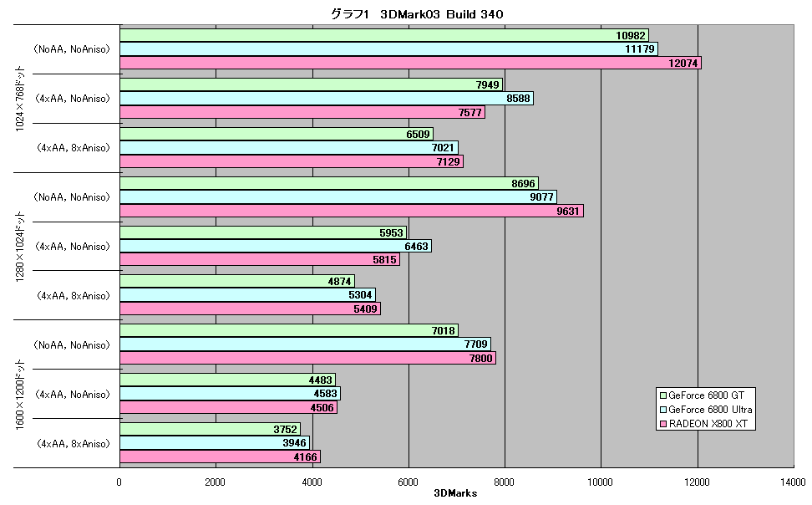Click the value label '5304'
This screenshot has height=505, width=812.
(360, 294)
